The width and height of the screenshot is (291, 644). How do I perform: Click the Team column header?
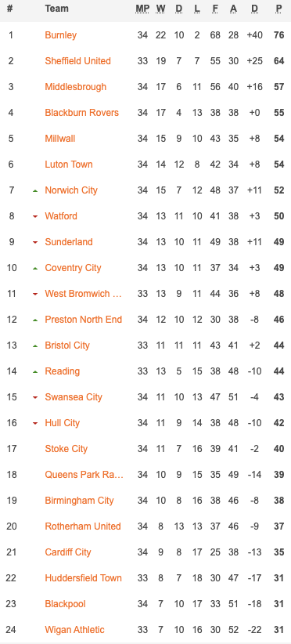click(x=56, y=9)
